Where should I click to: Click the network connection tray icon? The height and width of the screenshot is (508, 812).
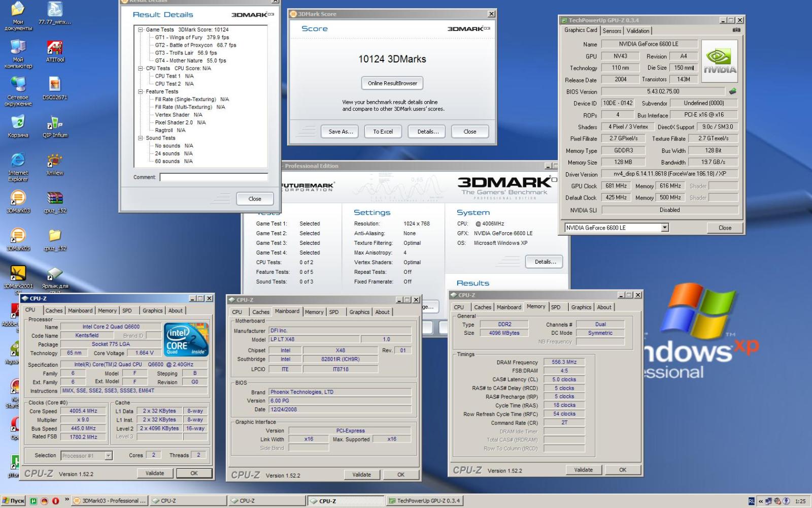[769, 501]
